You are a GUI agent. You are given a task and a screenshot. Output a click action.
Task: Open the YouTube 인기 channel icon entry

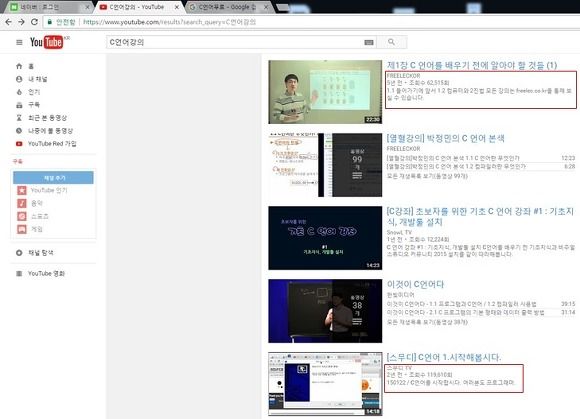42,190
